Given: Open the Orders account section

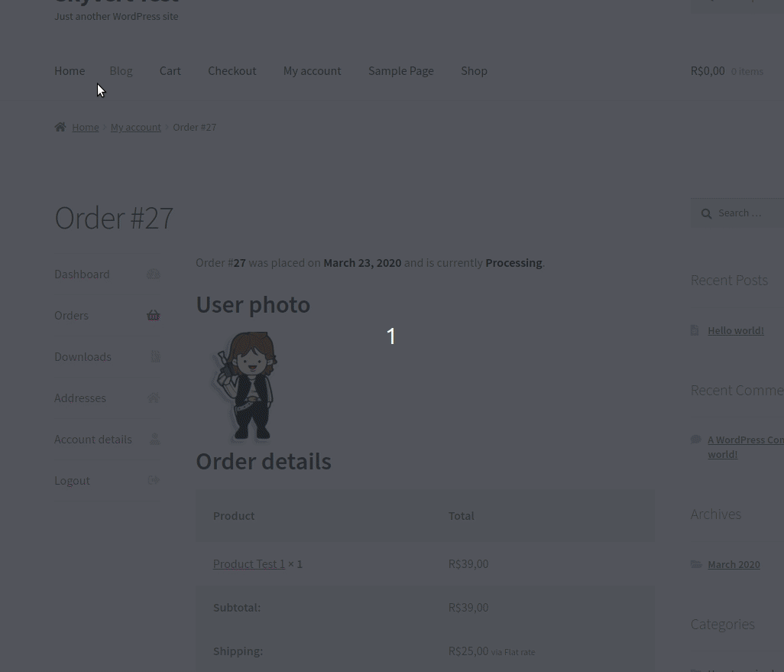Looking at the screenshot, I should coord(72,315).
